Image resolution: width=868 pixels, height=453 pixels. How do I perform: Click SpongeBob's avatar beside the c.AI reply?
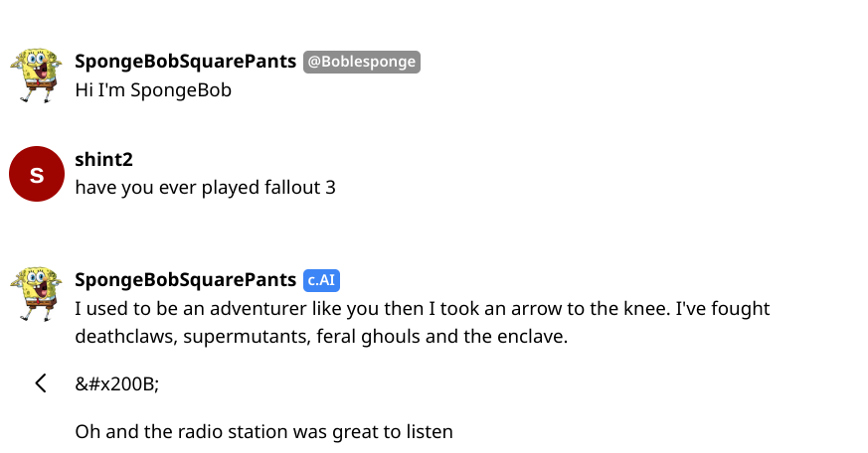[36, 293]
